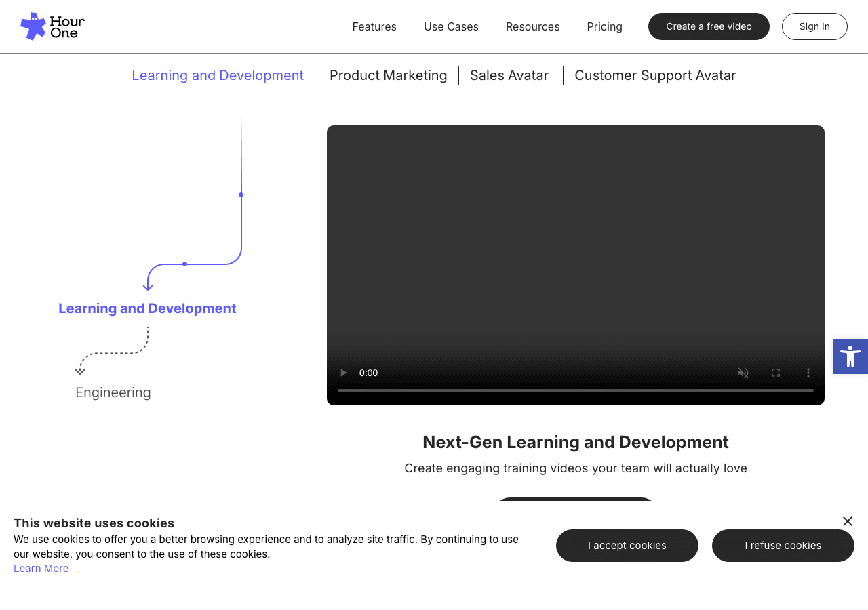Click the 0:00 video timestamp
Viewport: 868px width, 610px height.
pos(369,373)
